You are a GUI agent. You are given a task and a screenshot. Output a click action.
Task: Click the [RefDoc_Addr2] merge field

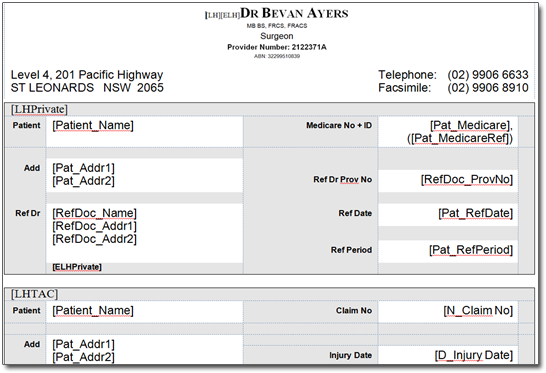tap(94, 239)
